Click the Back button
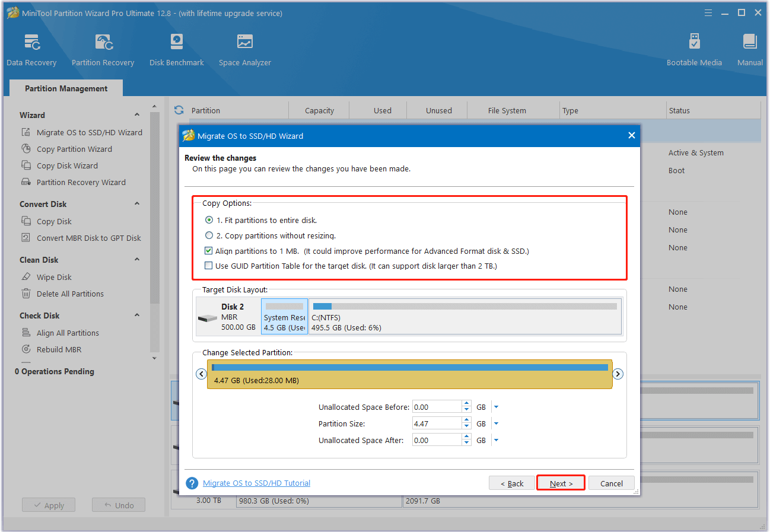Image resolution: width=770 pixels, height=532 pixels. [x=512, y=483]
